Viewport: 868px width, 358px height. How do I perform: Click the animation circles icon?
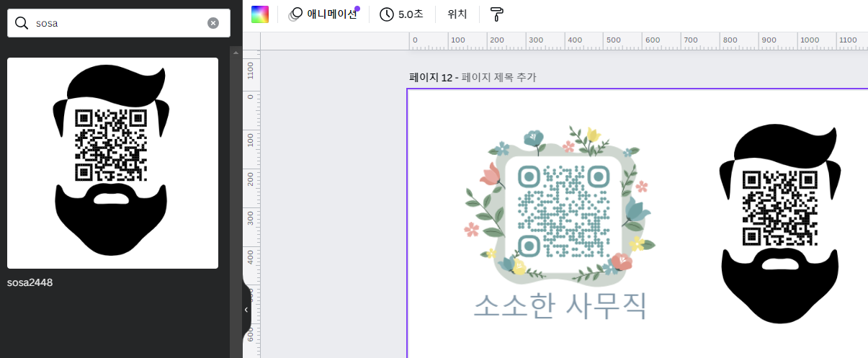(x=295, y=14)
